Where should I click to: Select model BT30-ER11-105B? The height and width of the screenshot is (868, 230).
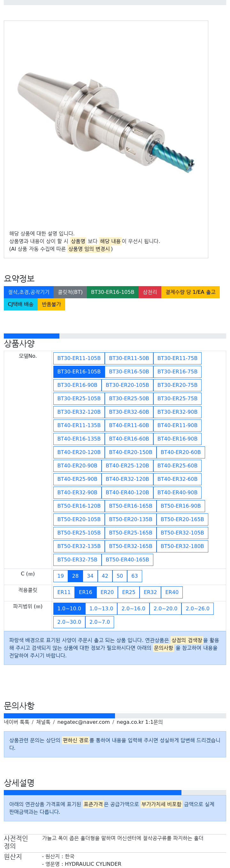[79, 358]
